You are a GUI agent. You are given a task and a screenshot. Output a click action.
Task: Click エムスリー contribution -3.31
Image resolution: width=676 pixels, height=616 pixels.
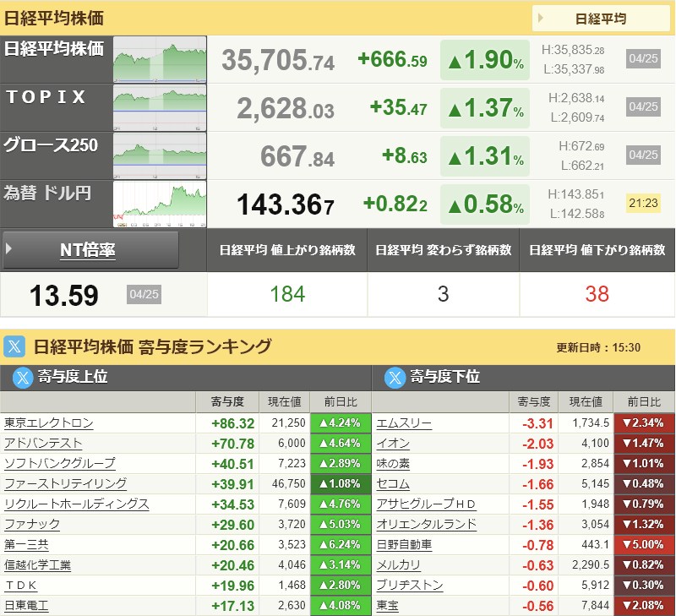click(537, 423)
